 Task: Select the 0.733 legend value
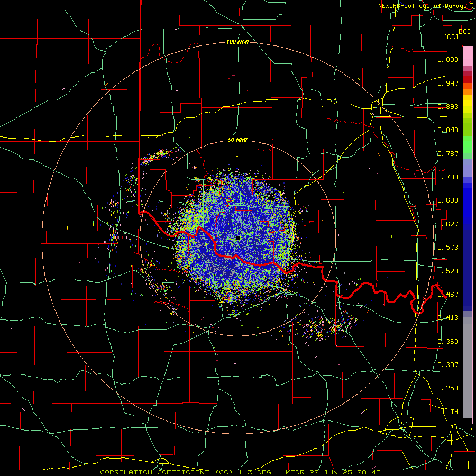(448, 177)
